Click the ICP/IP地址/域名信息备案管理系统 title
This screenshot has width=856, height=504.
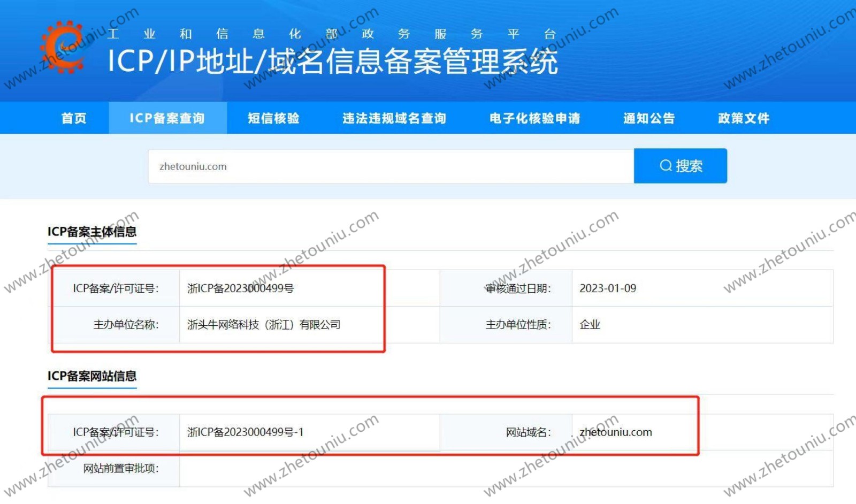tap(333, 62)
